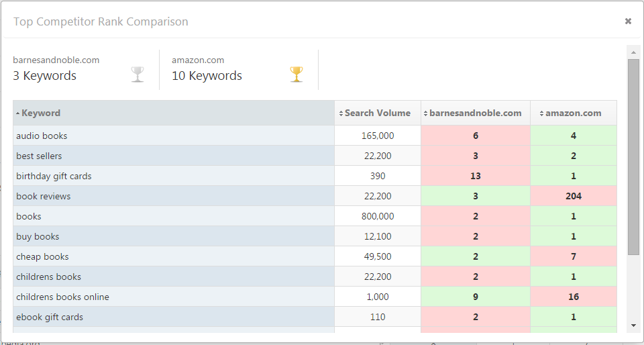Click the 'childrens books online' keyword cell

[62, 297]
